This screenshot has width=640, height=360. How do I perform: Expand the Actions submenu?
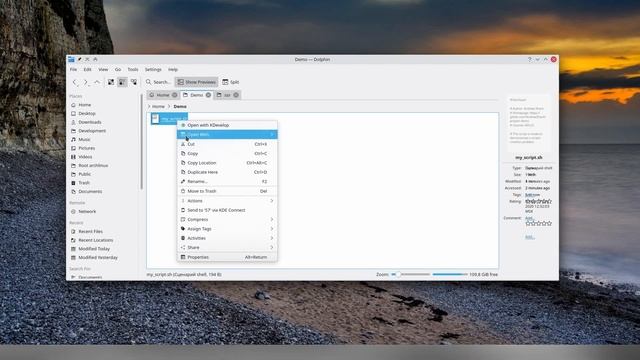(227, 201)
